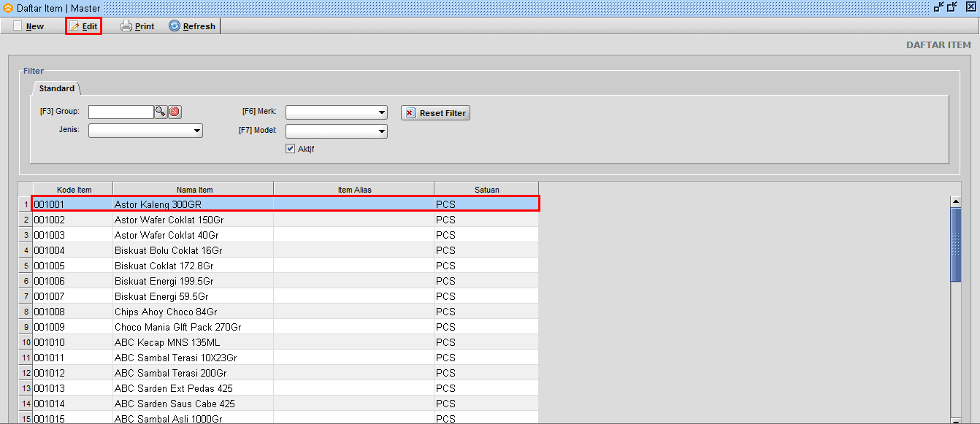Image resolution: width=980 pixels, height=424 pixels.
Task: Click the Edit toolbar button
Action: [83, 26]
